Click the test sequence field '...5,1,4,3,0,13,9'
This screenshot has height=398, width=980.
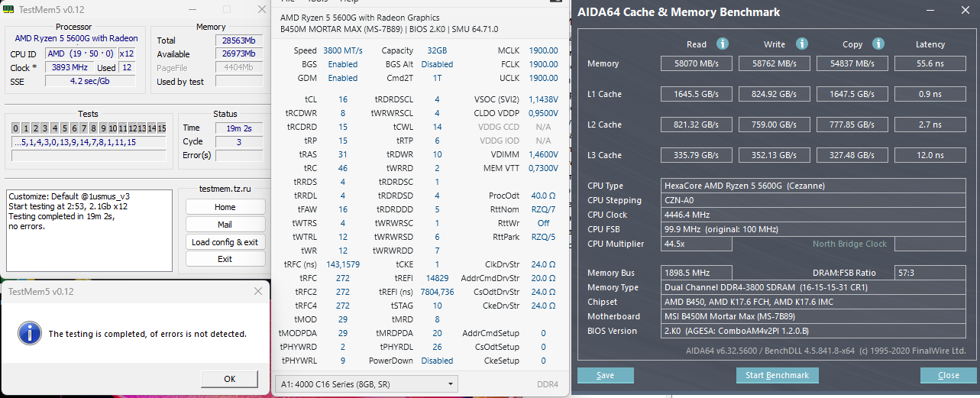coord(89,142)
